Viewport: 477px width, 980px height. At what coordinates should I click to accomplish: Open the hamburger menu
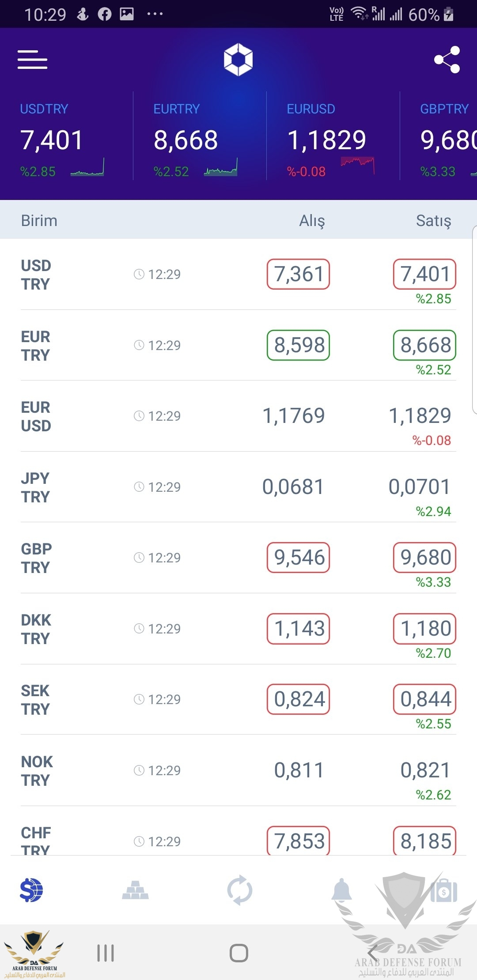[32, 60]
